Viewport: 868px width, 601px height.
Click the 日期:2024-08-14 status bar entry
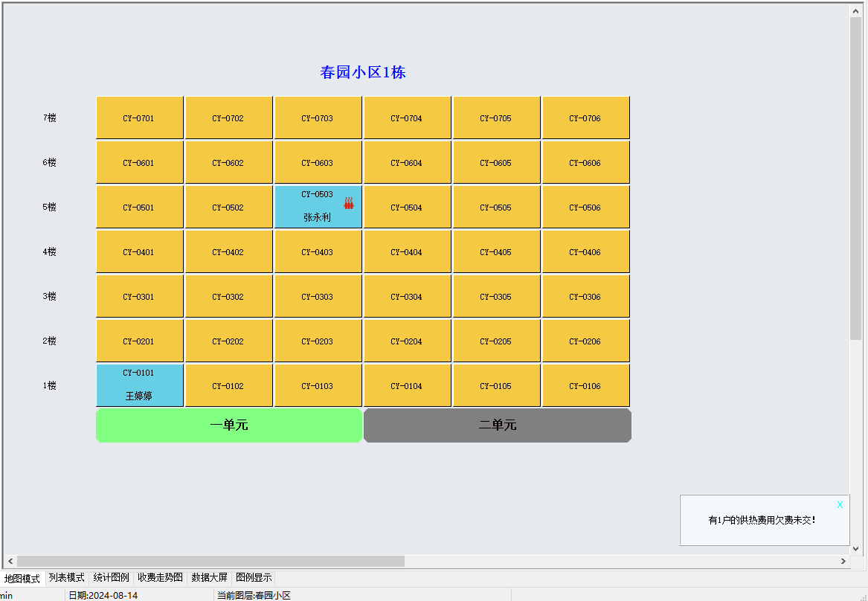pyautogui.click(x=103, y=596)
